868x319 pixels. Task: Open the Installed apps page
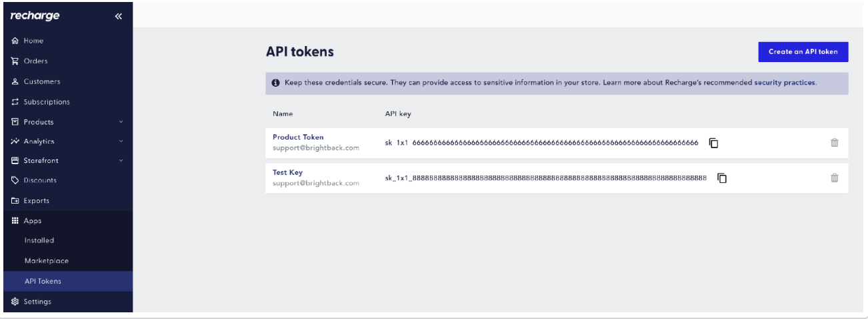39,240
